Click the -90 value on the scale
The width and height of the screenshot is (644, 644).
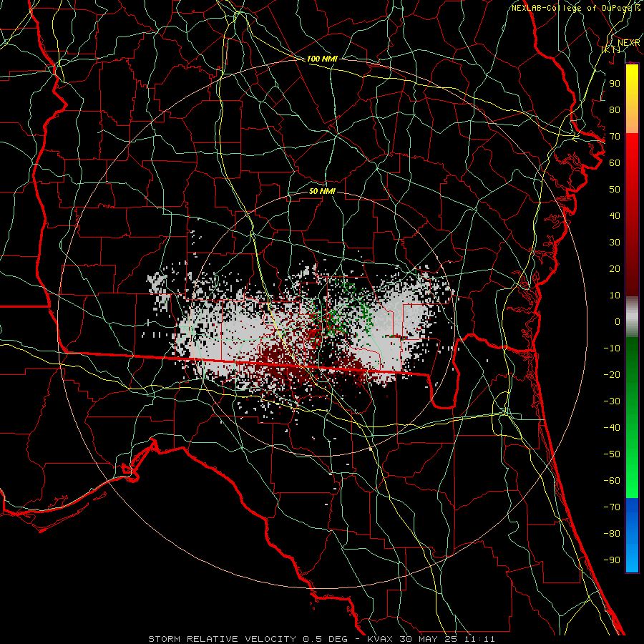click(612, 560)
